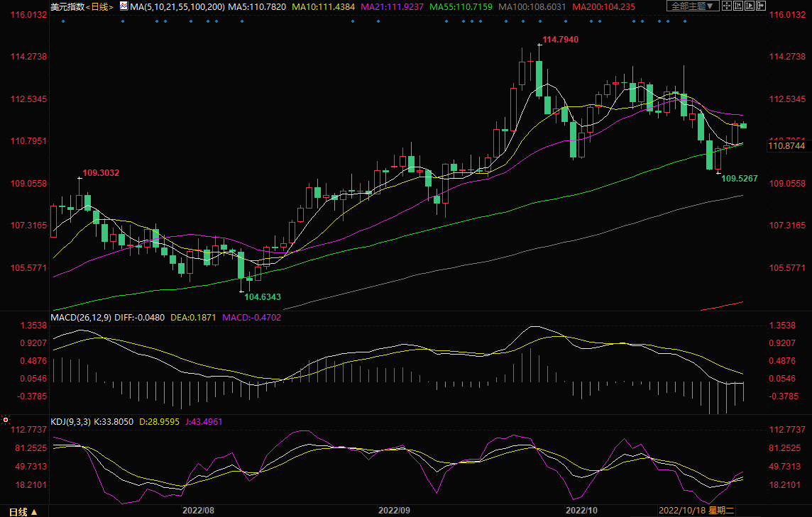This screenshot has height=517, width=812.
Task: Click the 114.7940 peak price marker
Action: point(560,40)
